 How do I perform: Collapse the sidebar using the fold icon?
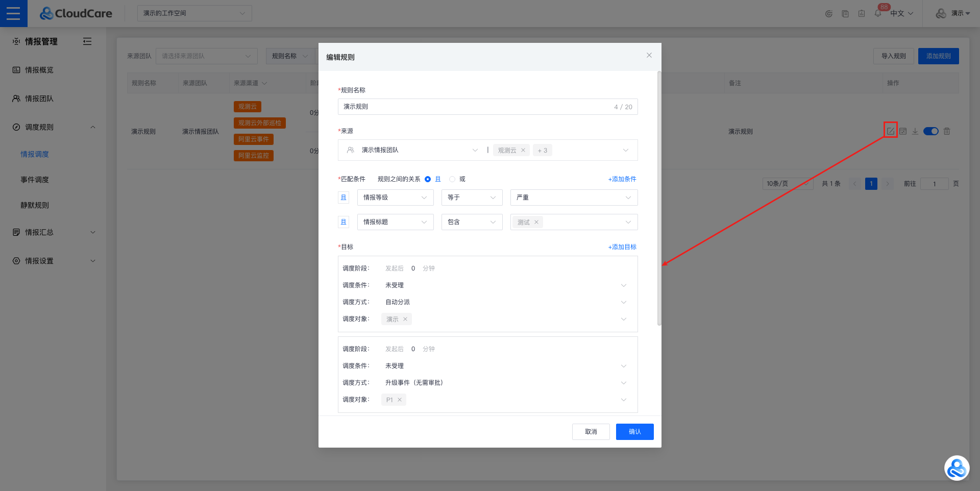87,41
